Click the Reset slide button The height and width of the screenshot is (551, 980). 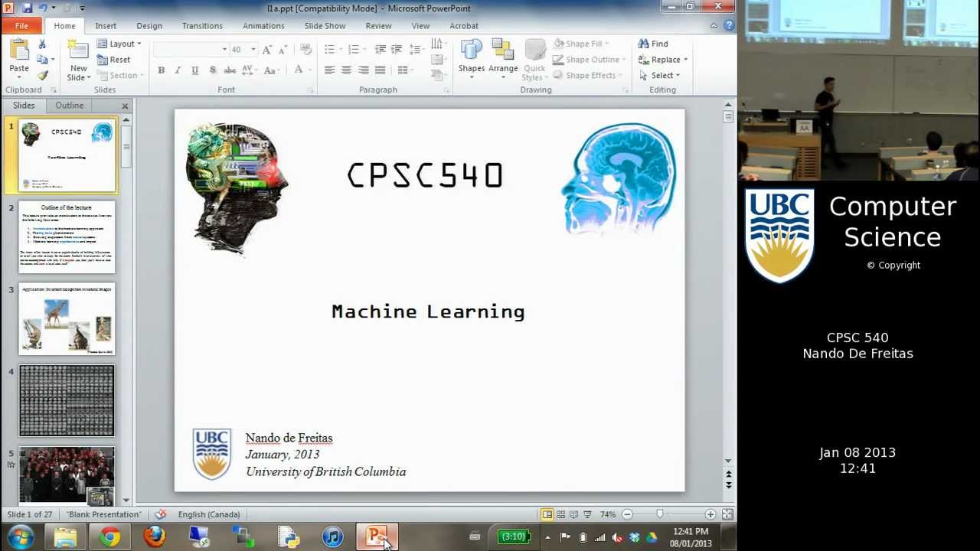113,60
